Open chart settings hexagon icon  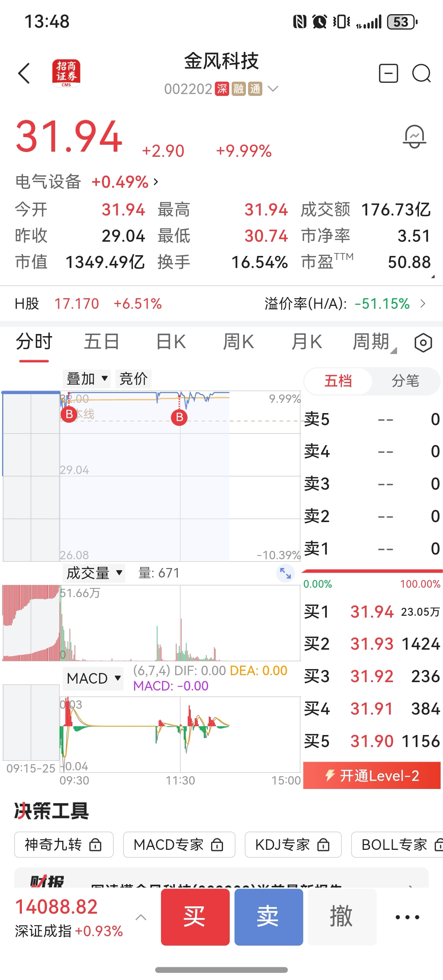pos(423,343)
